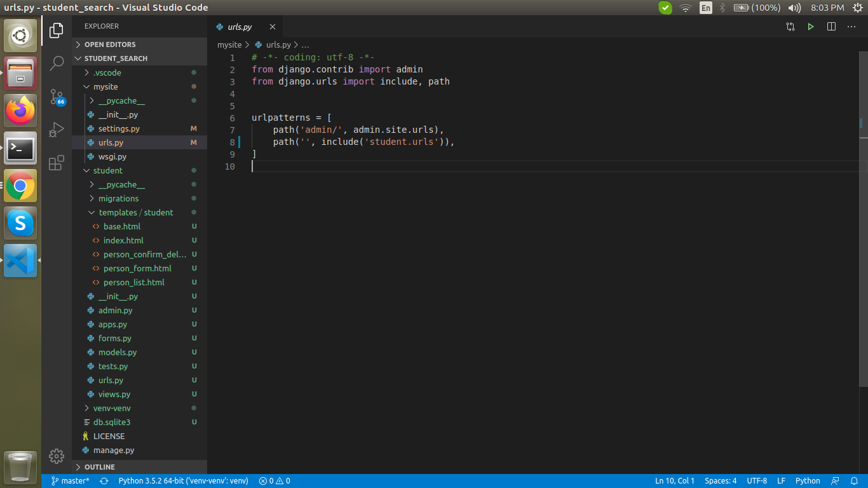
Task: Open Skype from the Ubuntu dock
Action: click(x=20, y=223)
